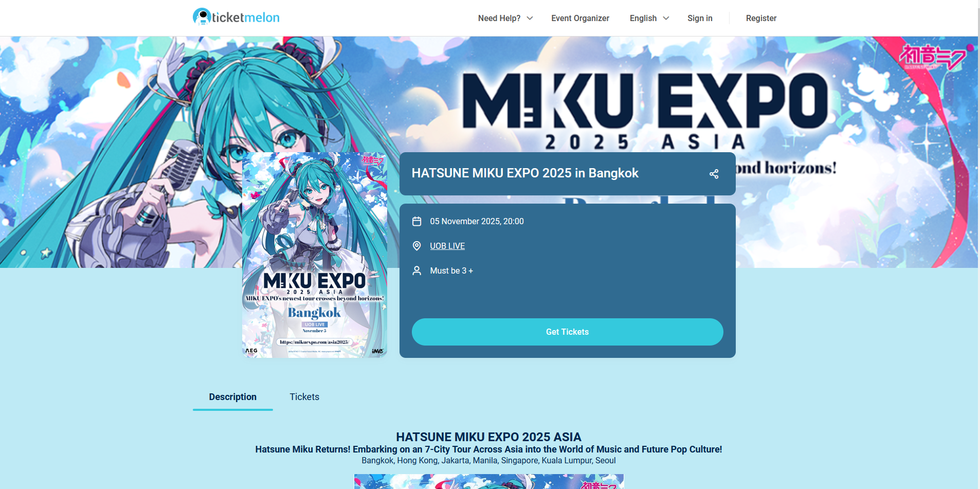Click the Must be 3 + age text
Screen dimensions: 980x489
pos(451,270)
